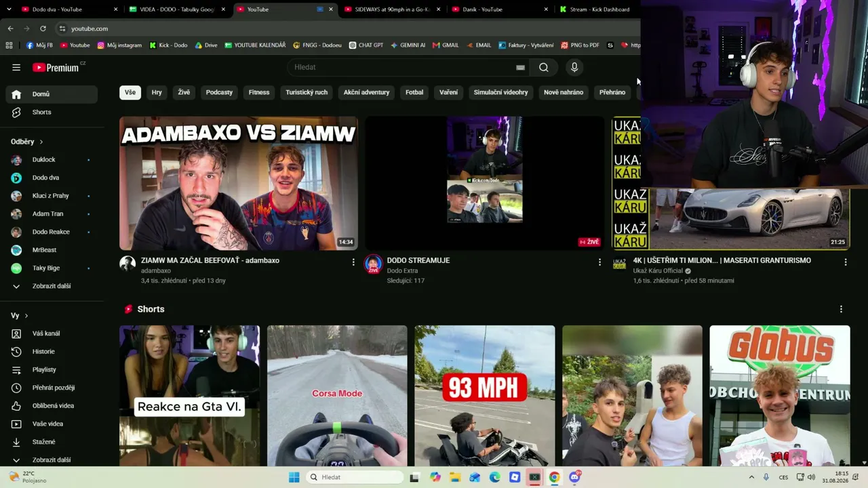Viewport: 868px width, 488px height.
Task: Open the DODO STREAMUJE live stream thumbnail
Action: (485, 183)
